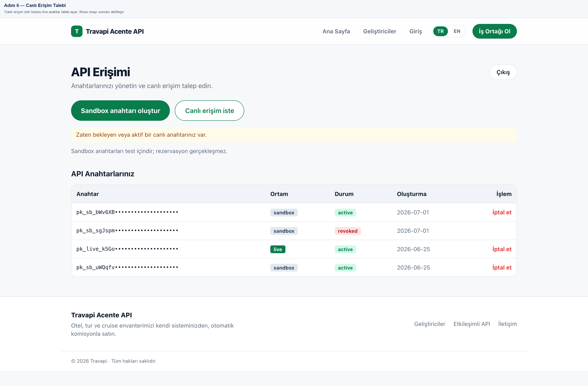588x386 pixels.
Task: Open the Travapi Acente API home title
Action: point(115,31)
